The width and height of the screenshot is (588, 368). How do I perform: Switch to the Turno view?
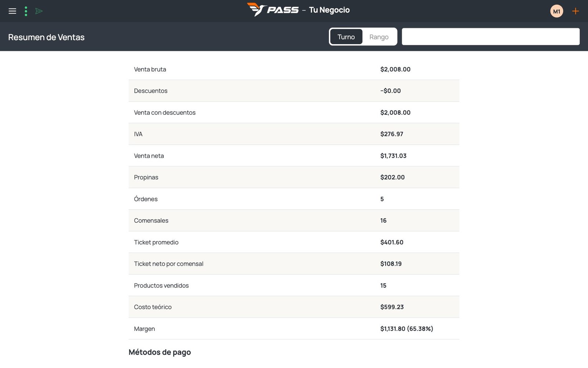[x=346, y=37]
